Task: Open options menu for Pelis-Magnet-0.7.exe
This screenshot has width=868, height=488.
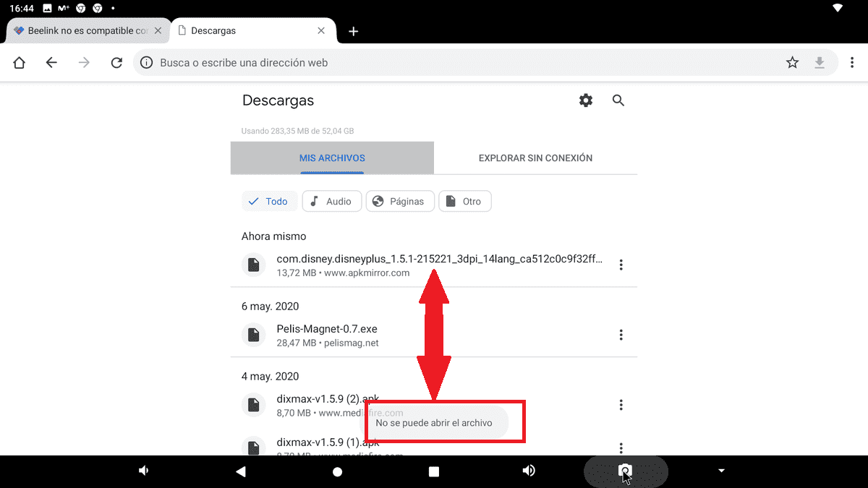Action: point(621,335)
